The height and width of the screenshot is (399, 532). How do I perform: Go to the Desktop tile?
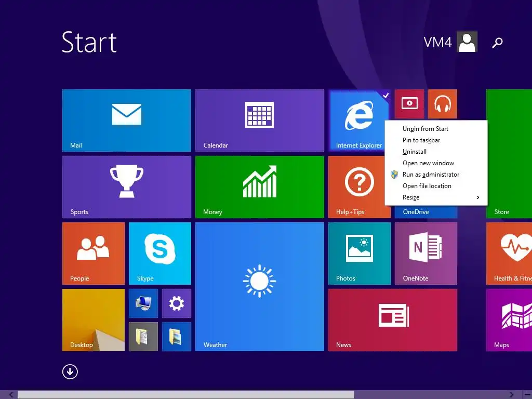(x=94, y=320)
